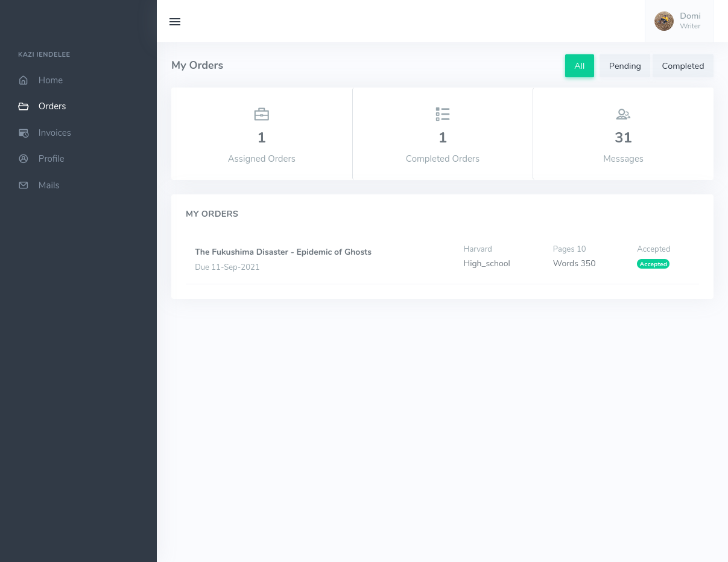
Task: Open the Home menu item
Action: [51, 80]
